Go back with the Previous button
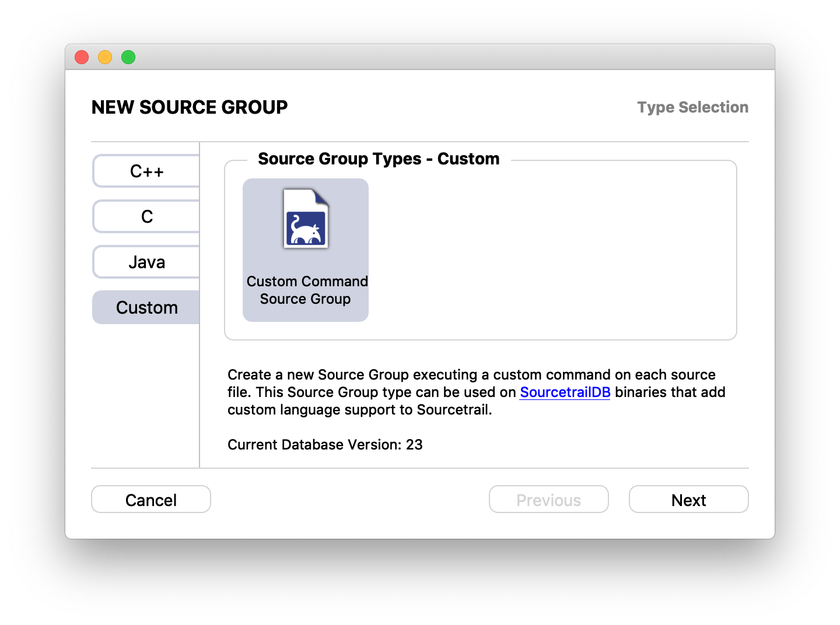 [549, 500]
